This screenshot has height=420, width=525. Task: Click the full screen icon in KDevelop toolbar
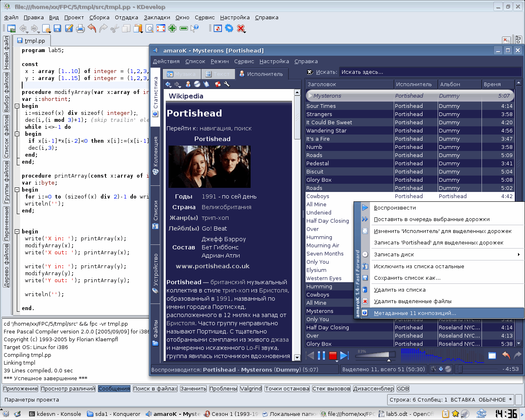(161, 28)
